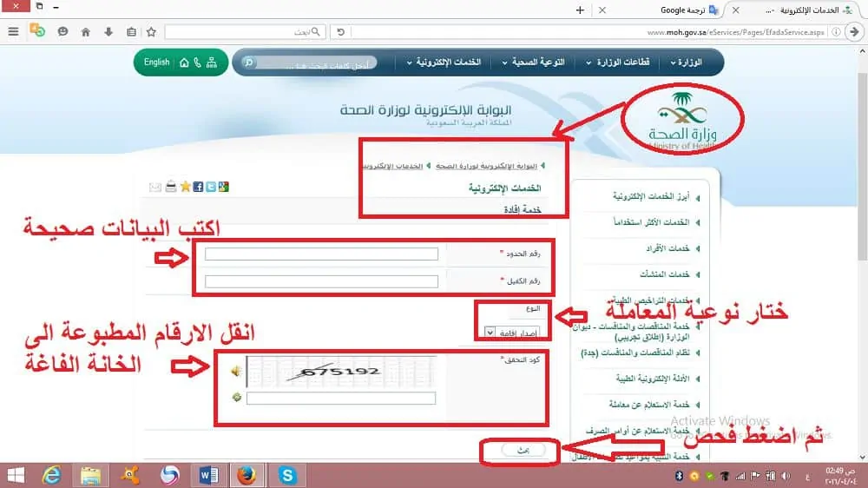868x488 pixels.
Task: Open Skype from taskbar
Action: (x=287, y=475)
